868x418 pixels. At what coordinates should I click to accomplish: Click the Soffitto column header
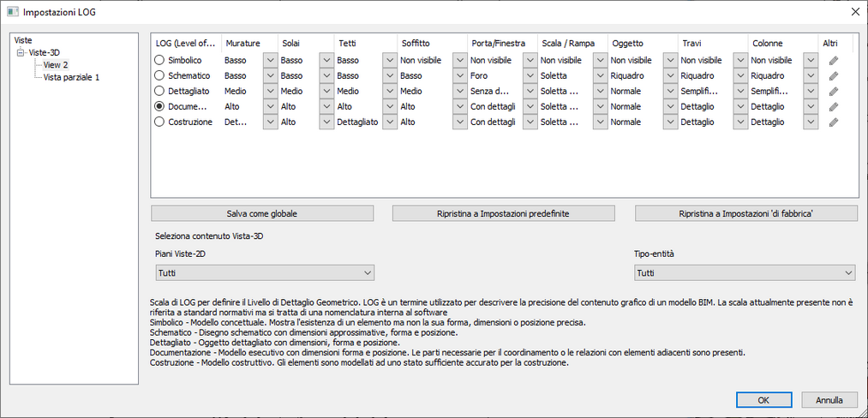(432, 43)
